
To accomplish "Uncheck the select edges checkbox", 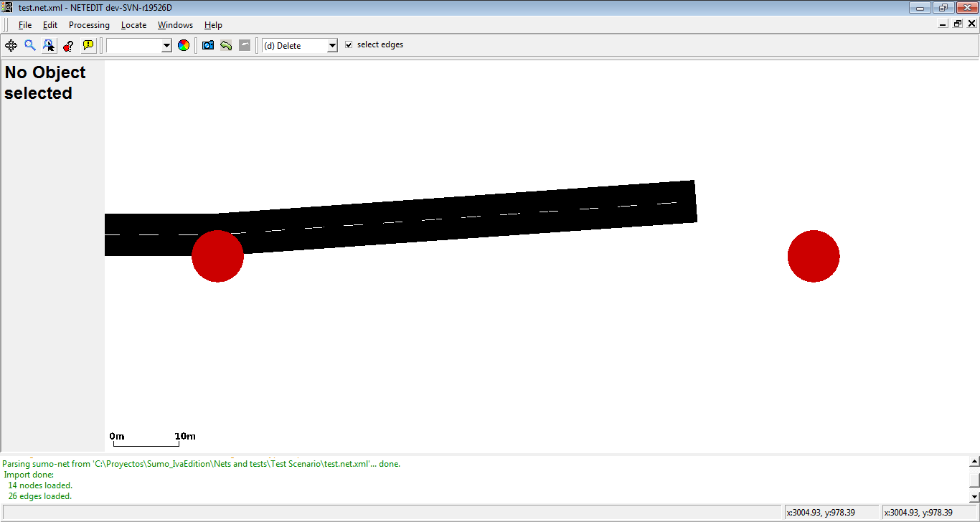I will 349,44.
